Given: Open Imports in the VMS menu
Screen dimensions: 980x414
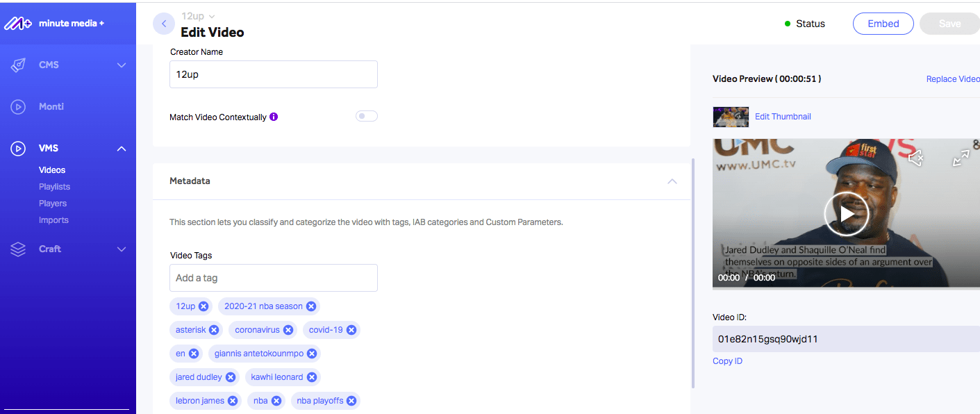Looking at the screenshot, I should click(x=53, y=220).
